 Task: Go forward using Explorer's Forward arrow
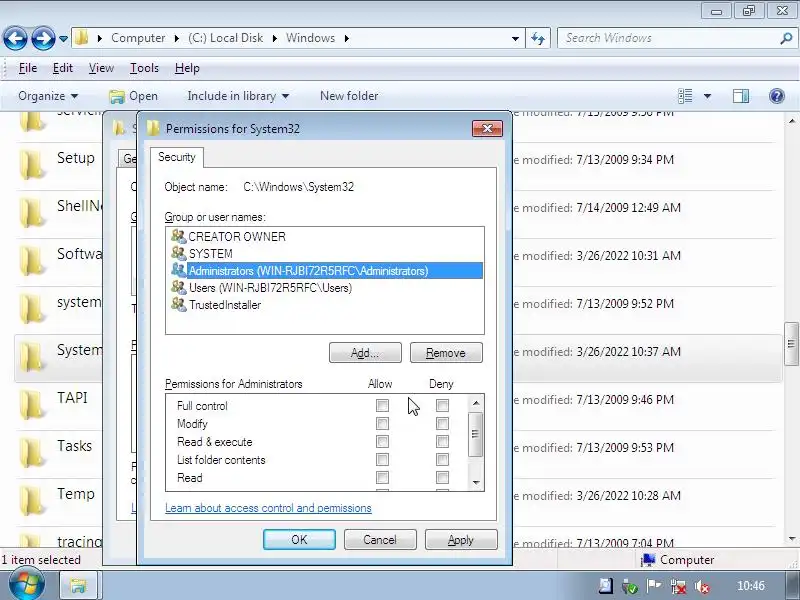click(x=43, y=38)
